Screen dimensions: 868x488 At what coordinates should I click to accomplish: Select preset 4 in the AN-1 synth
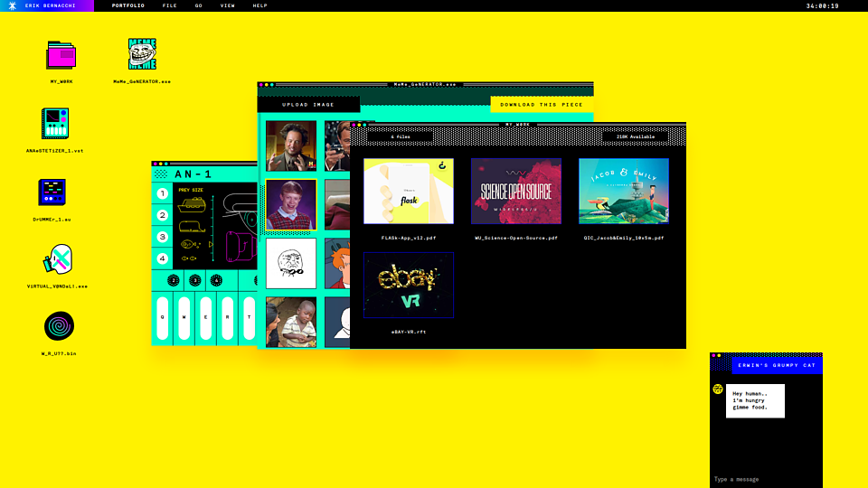[163, 258]
